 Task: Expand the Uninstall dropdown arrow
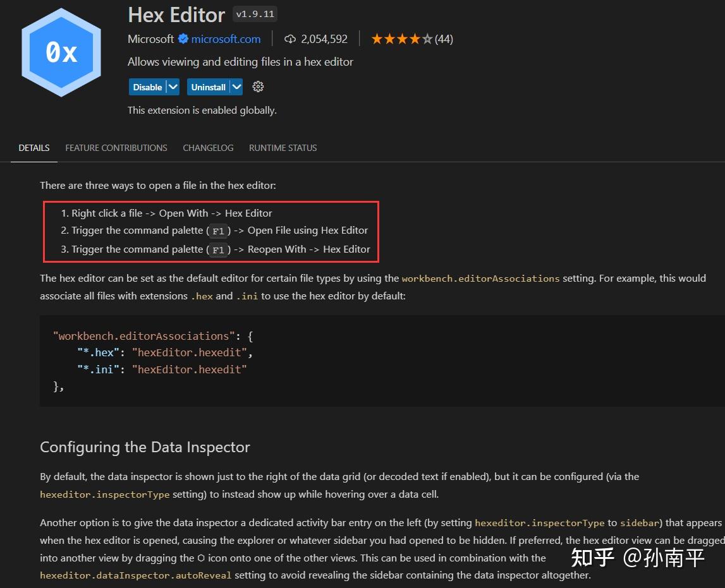click(x=236, y=87)
